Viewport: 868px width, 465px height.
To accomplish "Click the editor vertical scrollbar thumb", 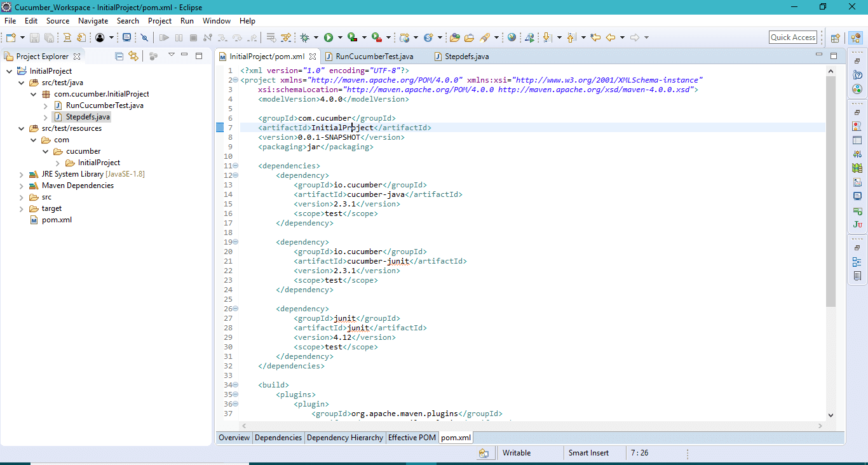I will (x=831, y=191).
